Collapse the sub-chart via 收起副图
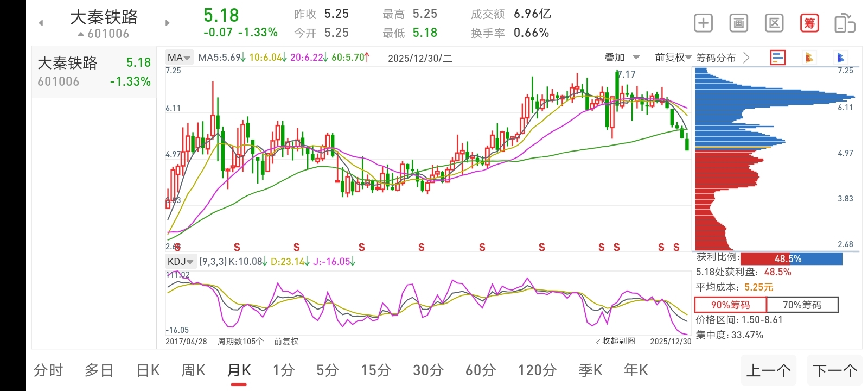 615,341
